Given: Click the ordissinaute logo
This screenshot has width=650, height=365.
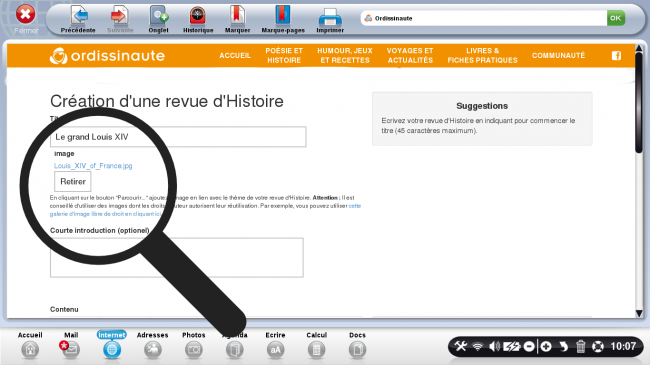Looking at the screenshot, I should pos(107,56).
